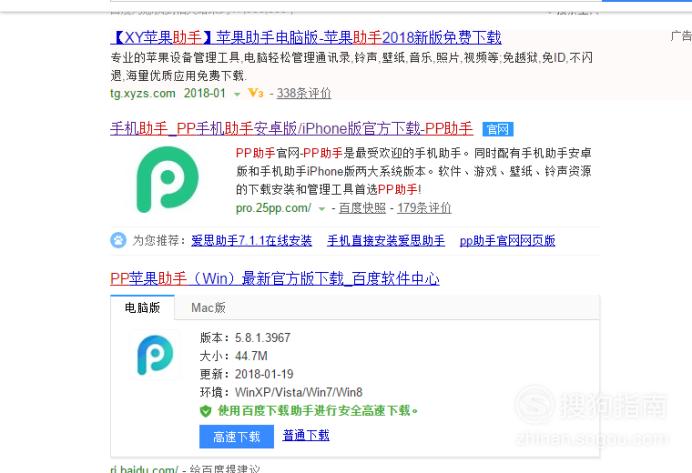Screen dimensions: 692x473
Task: Click the 使用百度下载助手进行安全高速下载 notice
Action: pyautogui.click(x=318, y=411)
